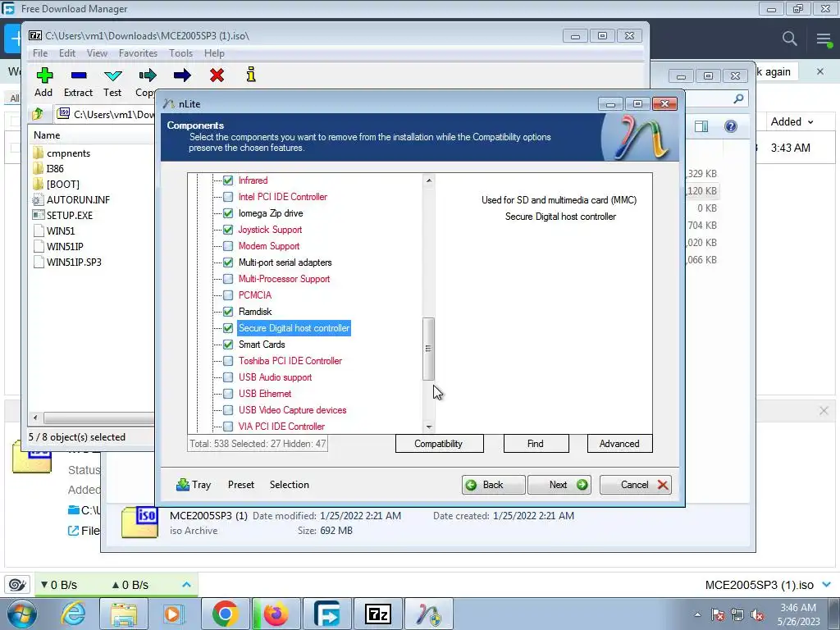The width and height of the screenshot is (840, 630).
Task: Open Internet Explorer from taskbar
Action: pyautogui.click(x=73, y=614)
